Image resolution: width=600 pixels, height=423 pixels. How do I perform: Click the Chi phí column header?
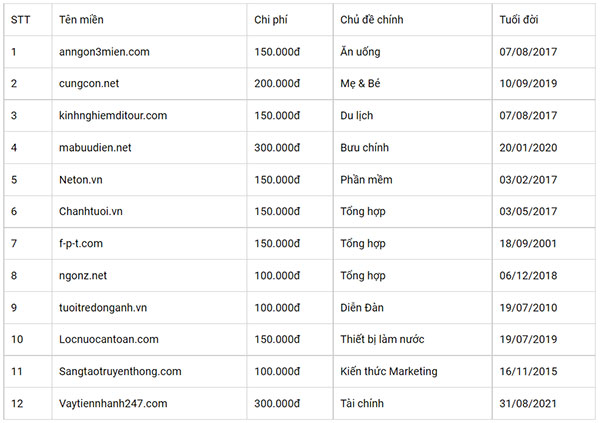(x=271, y=20)
